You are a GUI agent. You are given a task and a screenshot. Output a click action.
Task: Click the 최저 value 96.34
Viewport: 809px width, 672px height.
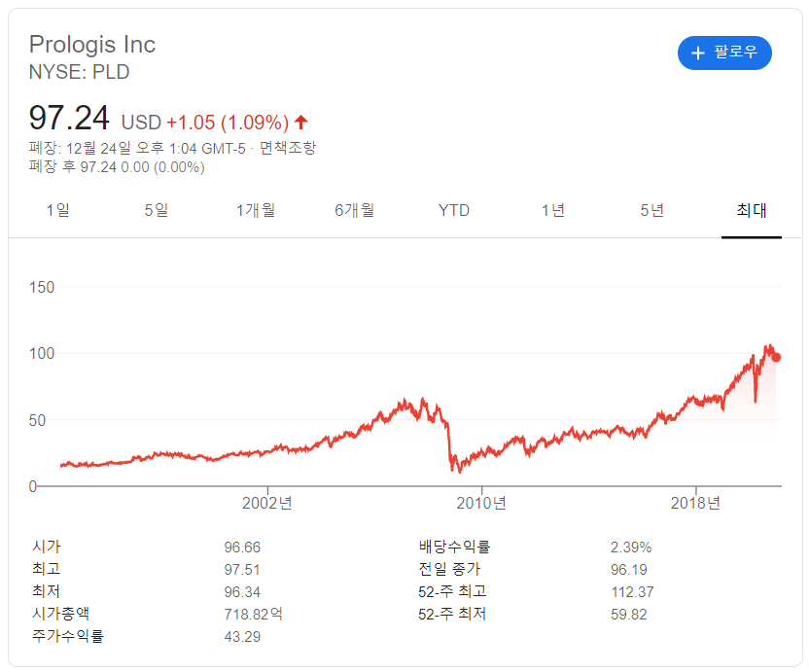242,592
